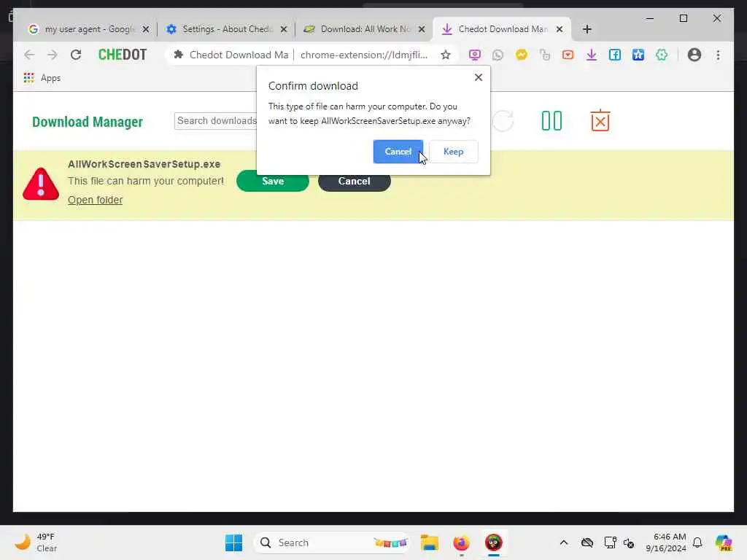Close the Download: All Work tab
747x560 pixels.
[422, 29]
